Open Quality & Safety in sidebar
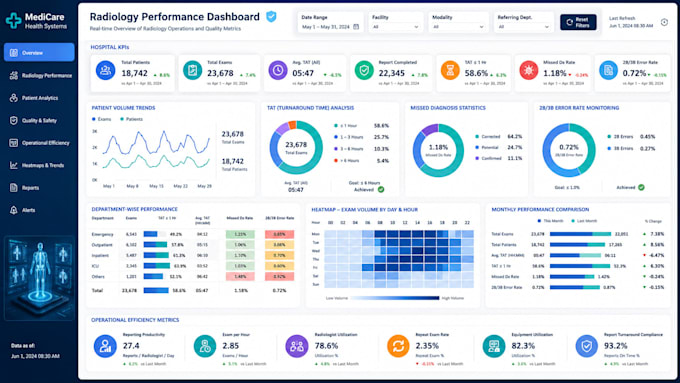 point(39,120)
